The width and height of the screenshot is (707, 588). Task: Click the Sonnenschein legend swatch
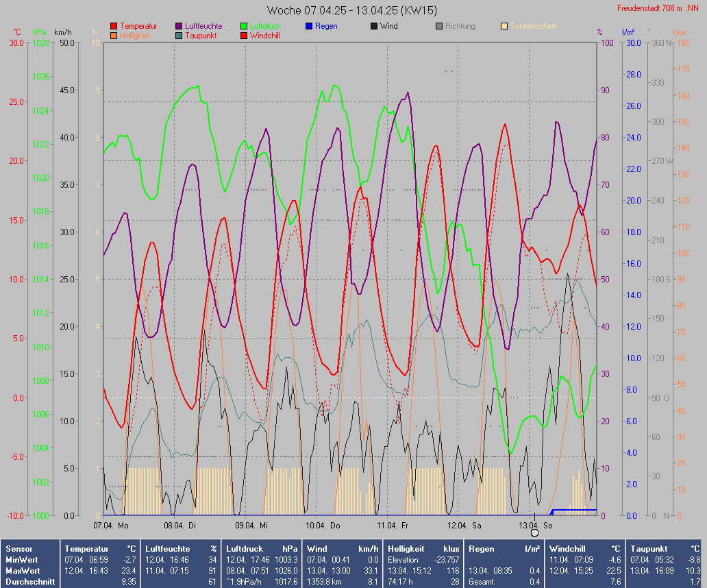504,26
